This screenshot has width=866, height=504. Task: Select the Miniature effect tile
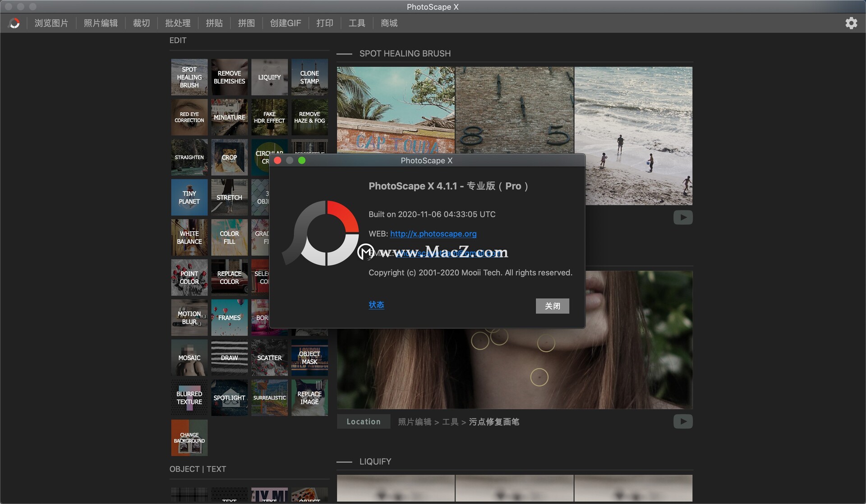229,117
